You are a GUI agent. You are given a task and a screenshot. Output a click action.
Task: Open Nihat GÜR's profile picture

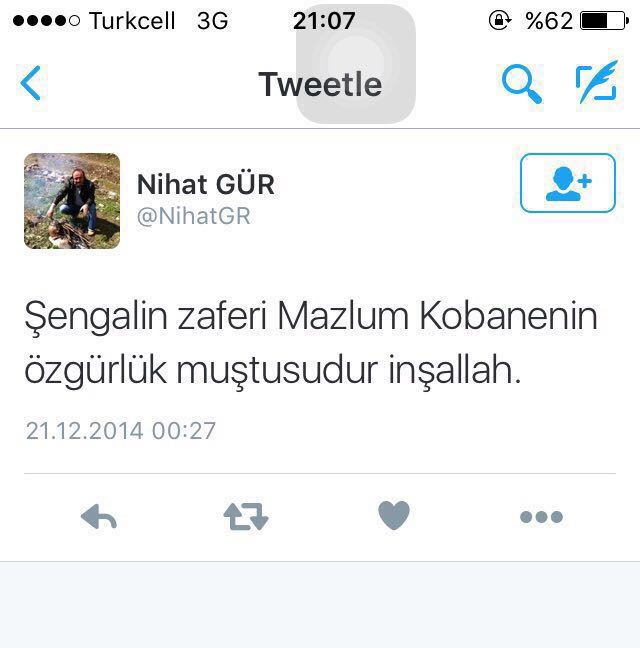tap(72, 201)
